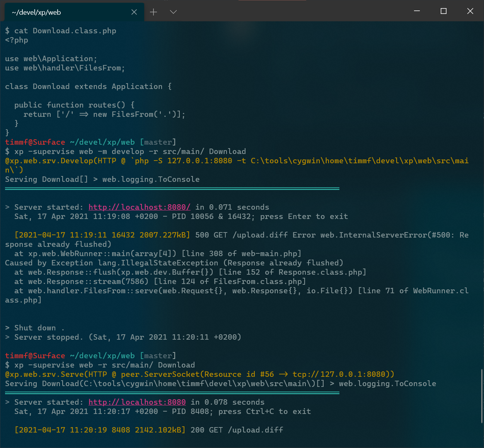Click the 'xp -supervise web -r src/main/ Download' command without -m
This screenshot has height=448, width=484.
(x=100, y=365)
